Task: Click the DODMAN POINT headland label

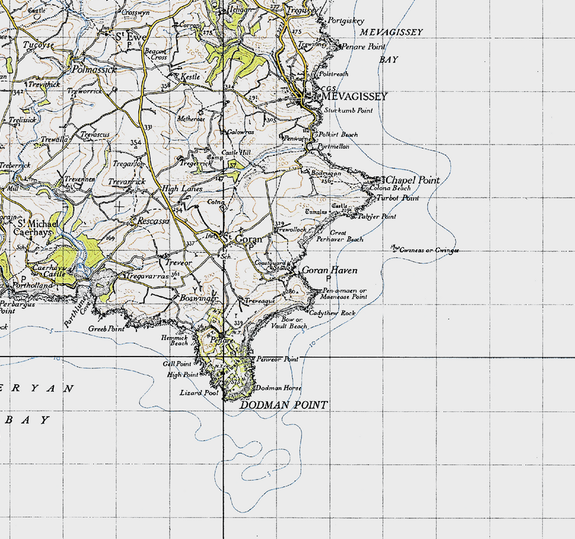Action: click(x=283, y=405)
